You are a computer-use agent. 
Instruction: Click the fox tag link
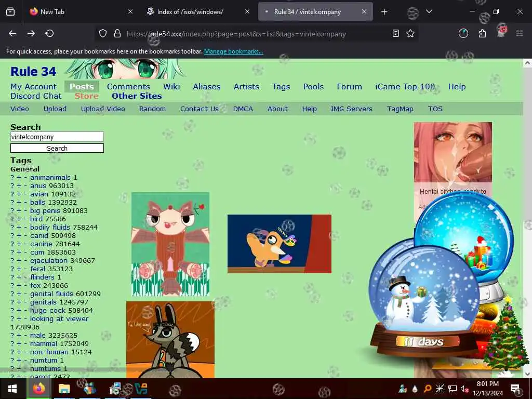[x=35, y=285]
